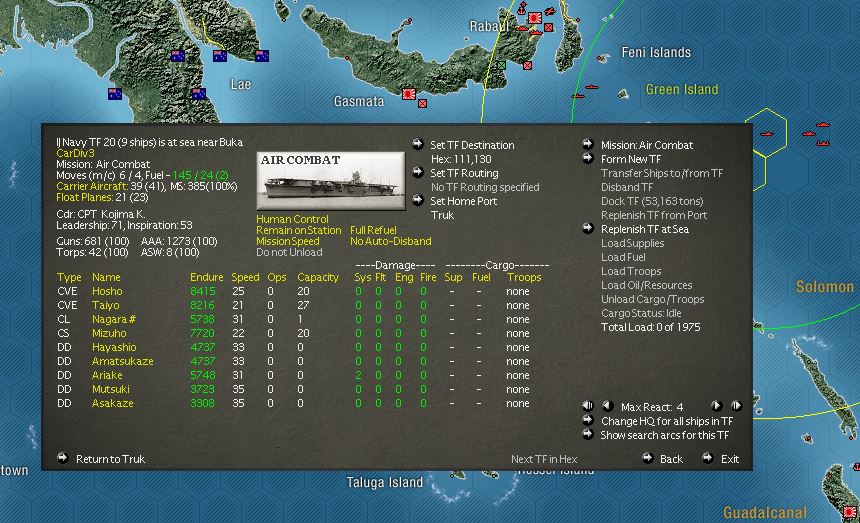Select ship Mizuho in the list
Image resolution: width=860 pixels, height=523 pixels.
[109, 333]
